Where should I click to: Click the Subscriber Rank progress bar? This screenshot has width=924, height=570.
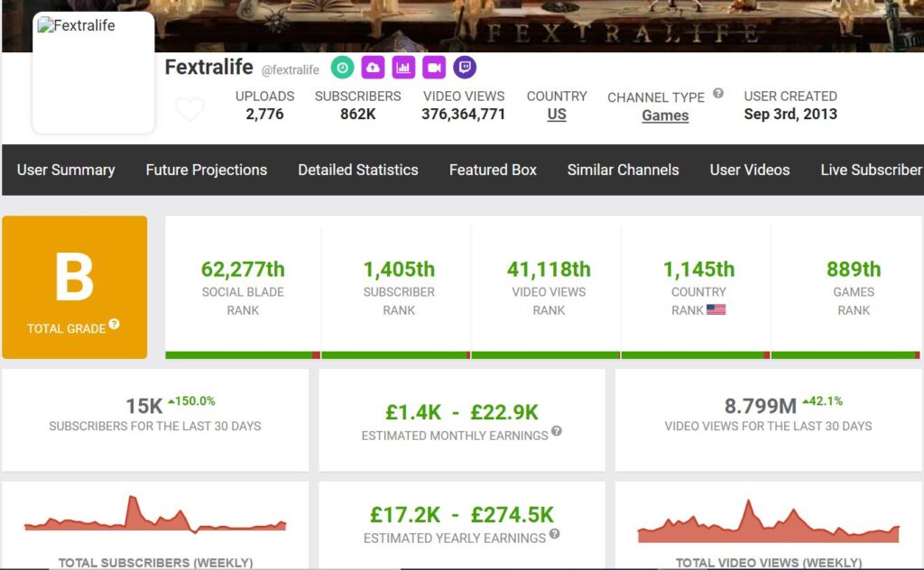pyautogui.click(x=396, y=355)
